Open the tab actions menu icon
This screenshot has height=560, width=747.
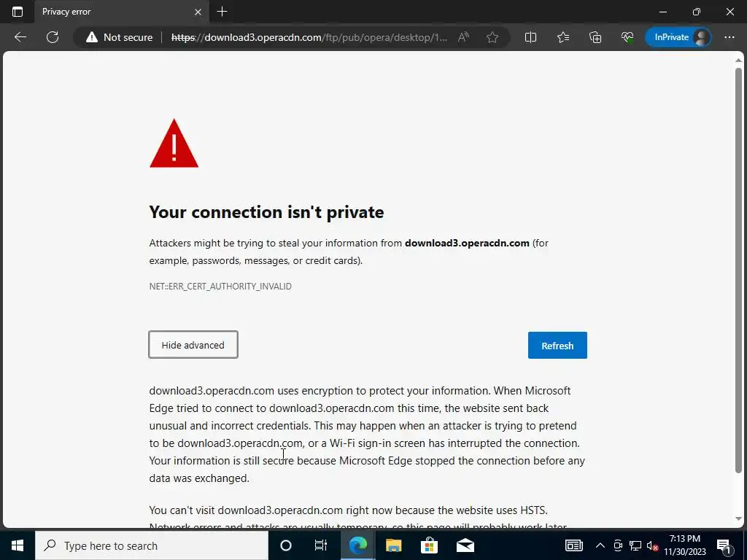(x=18, y=12)
